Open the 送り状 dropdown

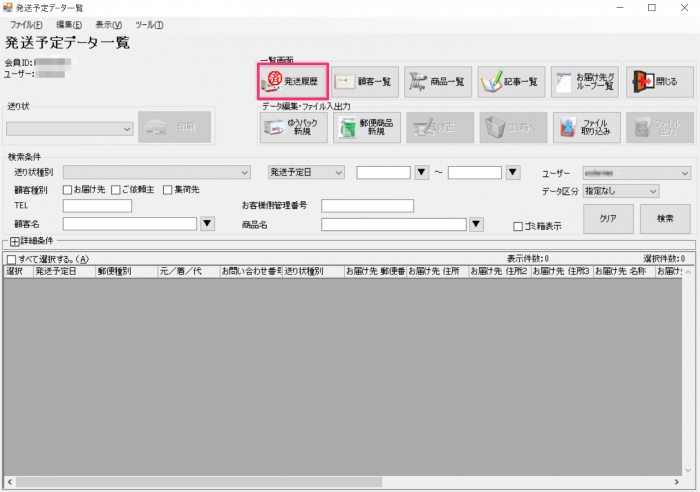(70, 129)
